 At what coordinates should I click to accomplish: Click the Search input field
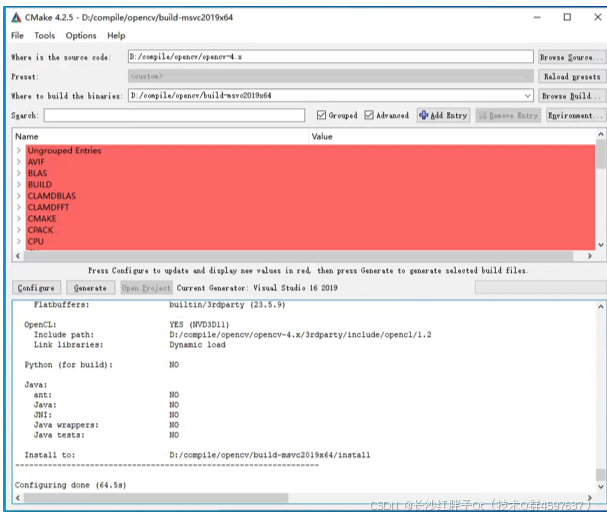[174, 115]
